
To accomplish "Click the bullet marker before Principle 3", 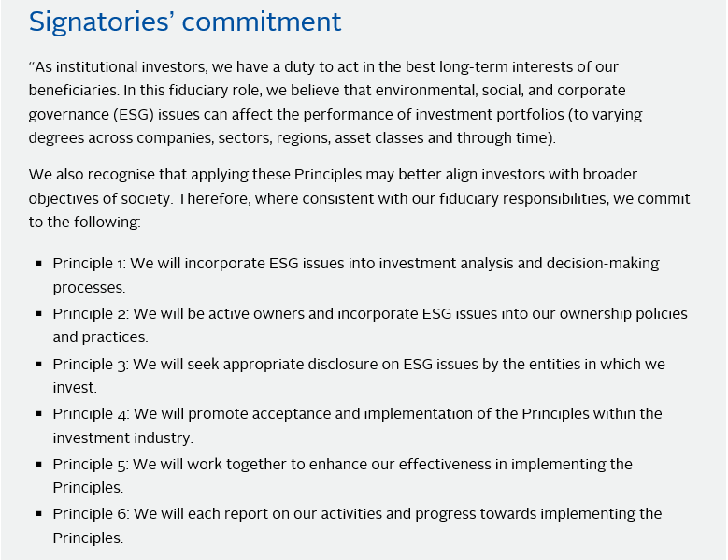I will 38,365.
